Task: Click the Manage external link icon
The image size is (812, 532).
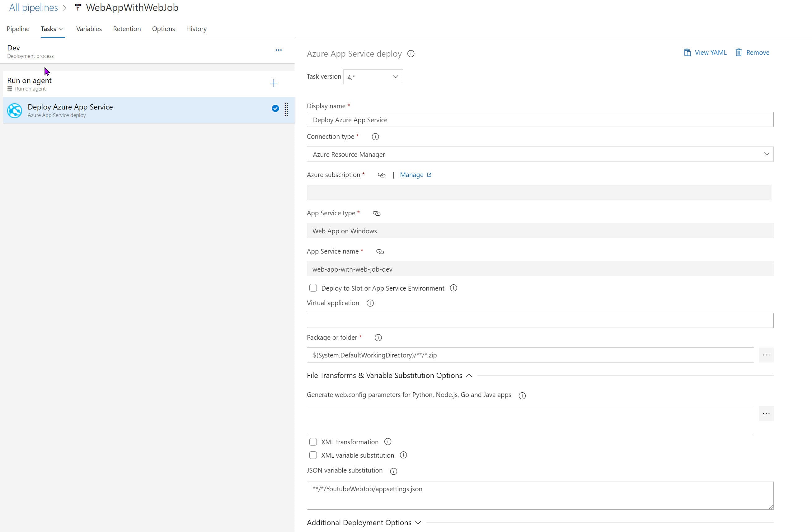Action: coord(429,175)
